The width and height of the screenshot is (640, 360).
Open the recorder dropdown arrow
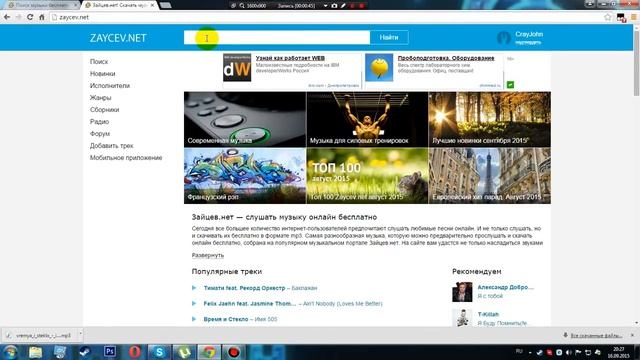pos(325,6)
